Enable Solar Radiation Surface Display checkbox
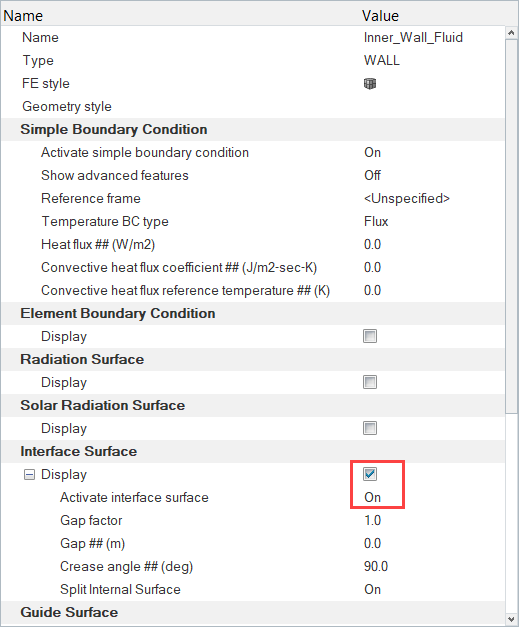Viewport: 519px width, 627px height. tap(370, 428)
